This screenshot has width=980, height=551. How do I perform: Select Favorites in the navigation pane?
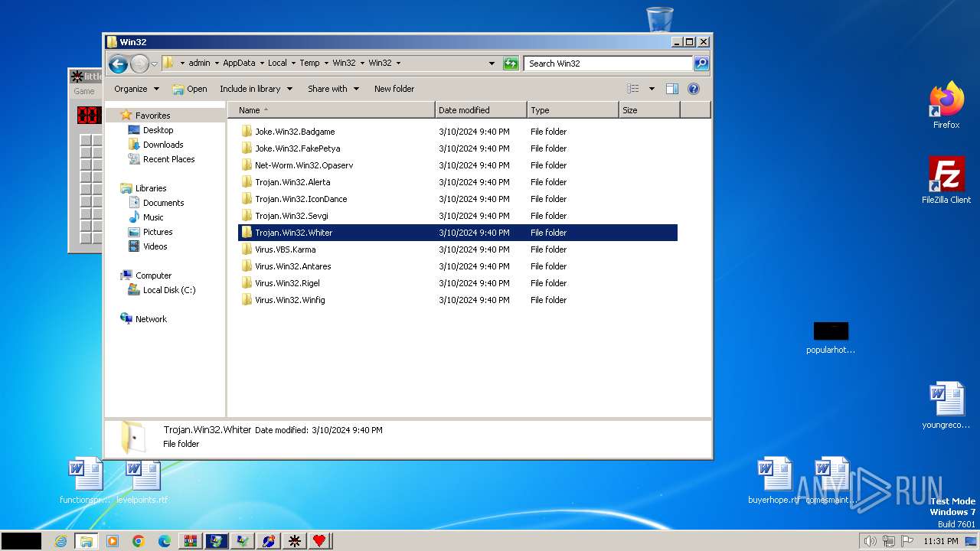point(152,116)
